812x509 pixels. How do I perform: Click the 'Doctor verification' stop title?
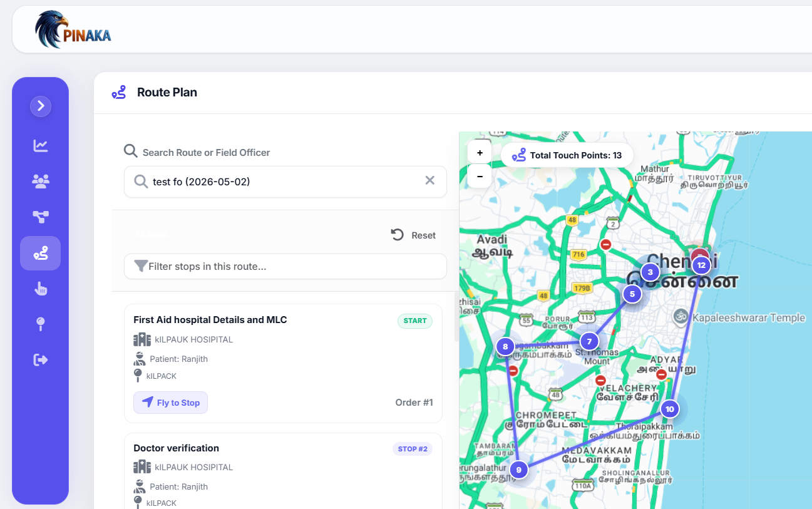(x=177, y=448)
